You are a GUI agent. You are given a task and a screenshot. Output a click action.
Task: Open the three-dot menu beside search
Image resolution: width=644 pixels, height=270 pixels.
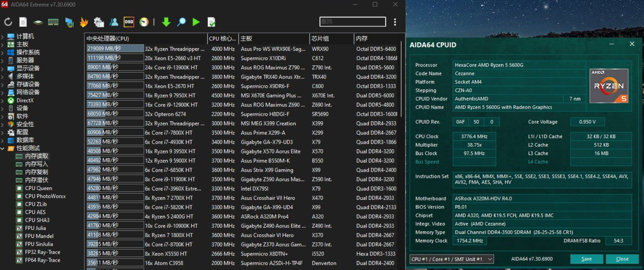click(x=395, y=22)
